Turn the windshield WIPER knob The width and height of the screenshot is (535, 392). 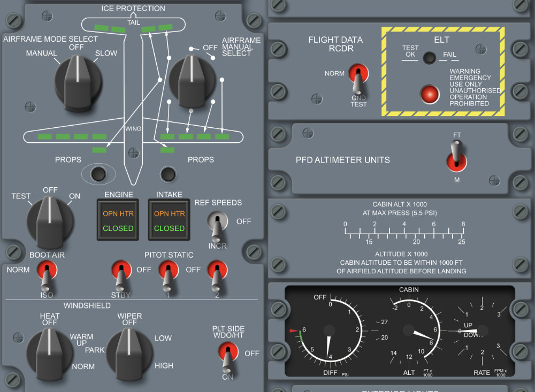coord(127,350)
